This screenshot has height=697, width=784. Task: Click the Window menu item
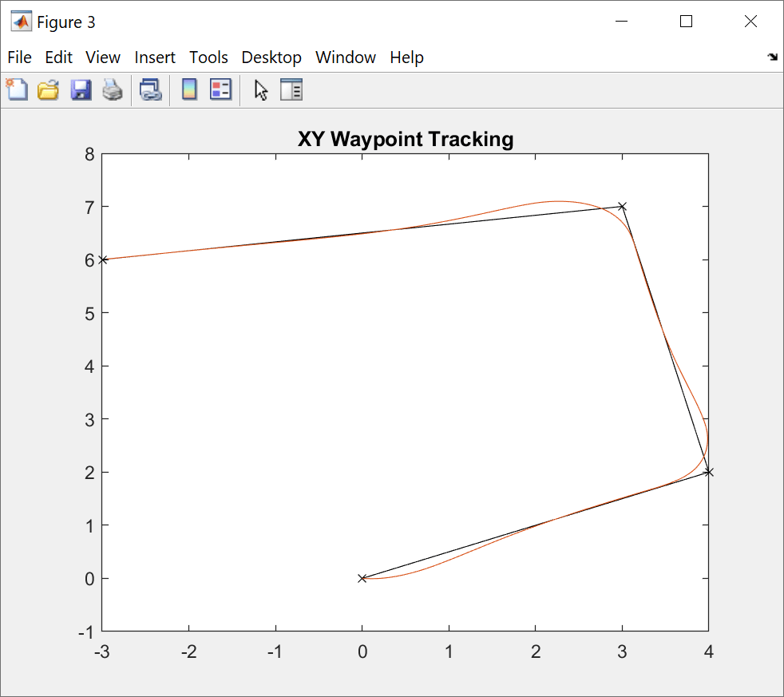coord(345,57)
